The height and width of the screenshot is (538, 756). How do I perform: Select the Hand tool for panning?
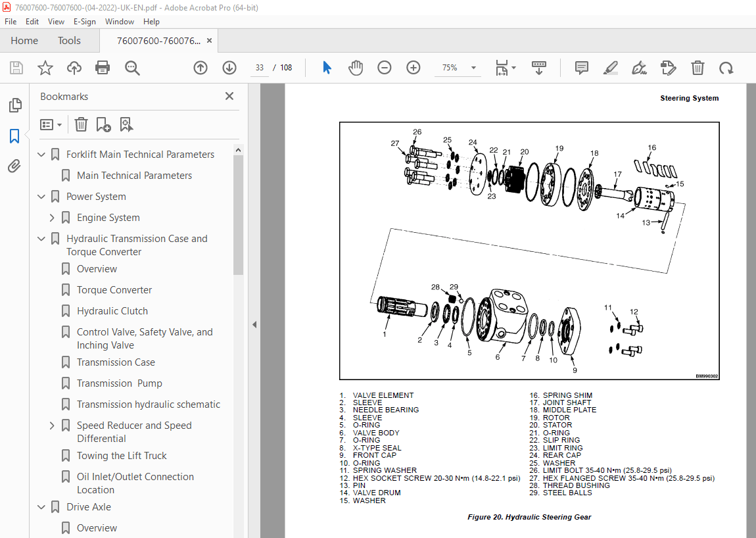tap(355, 67)
